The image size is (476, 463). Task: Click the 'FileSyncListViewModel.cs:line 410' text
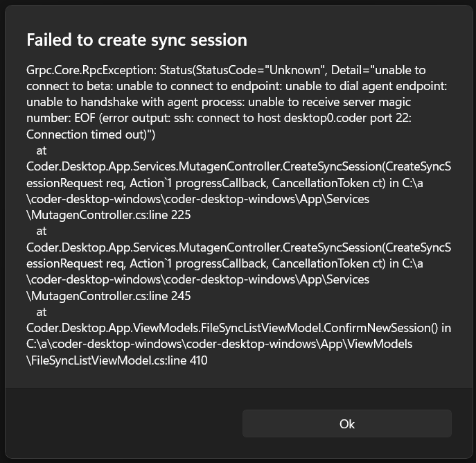coord(119,360)
